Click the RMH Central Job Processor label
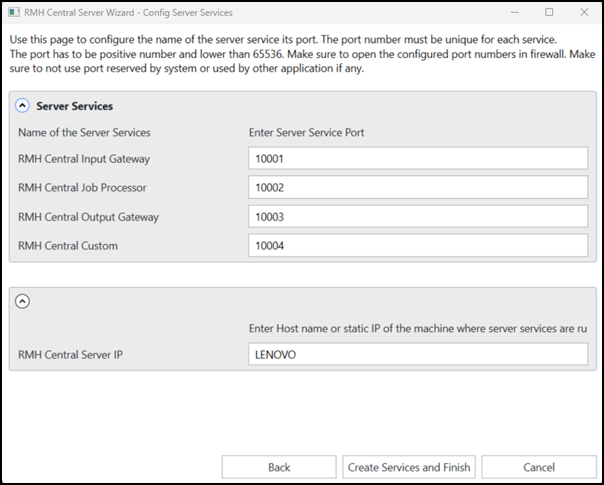 coord(82,188)
